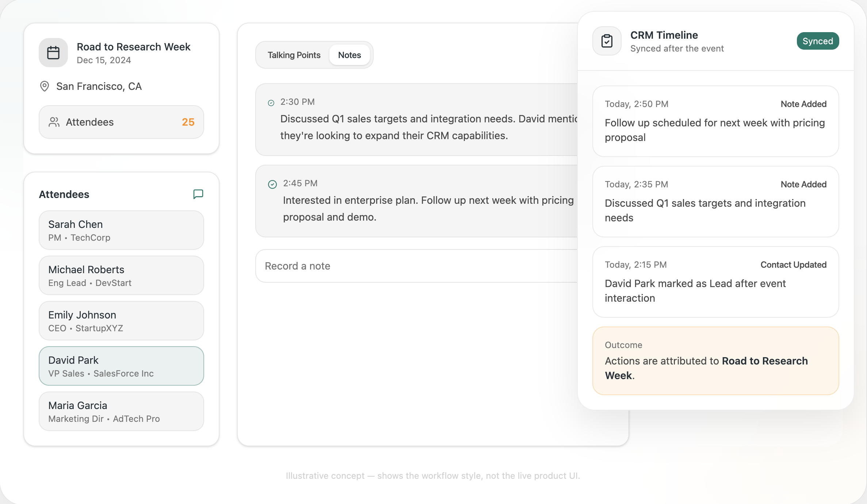This screenshot has width=867, height=504.
Task: Click the check-circle icon next to 2:30 PM
Action: [271, 103]
